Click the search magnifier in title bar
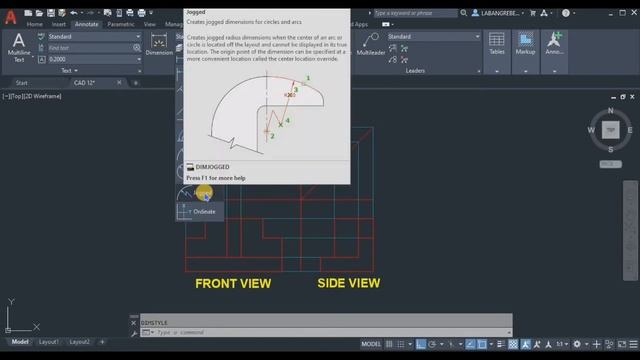Viewport: 640px width, 360px height. tap(464, 13)
